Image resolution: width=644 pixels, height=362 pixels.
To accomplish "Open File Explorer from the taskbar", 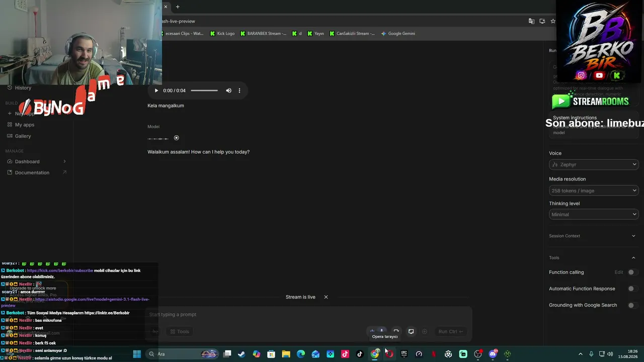I will (x=286, y=354).
